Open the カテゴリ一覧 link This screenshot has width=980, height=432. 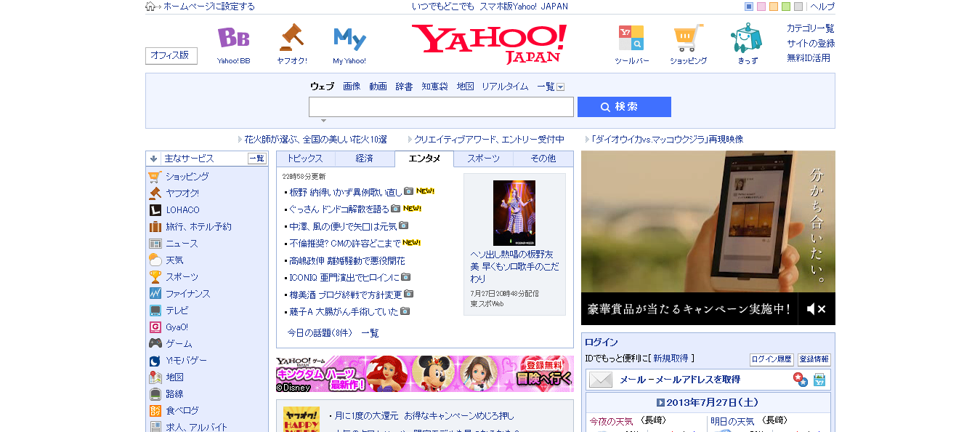[811, 28]
